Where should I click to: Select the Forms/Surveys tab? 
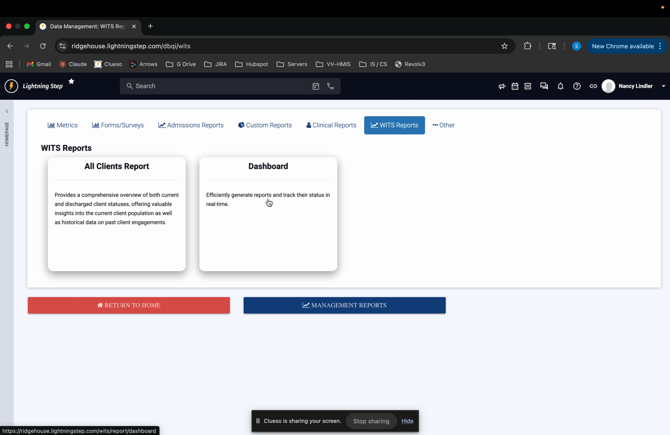click(x=118, y=125)
